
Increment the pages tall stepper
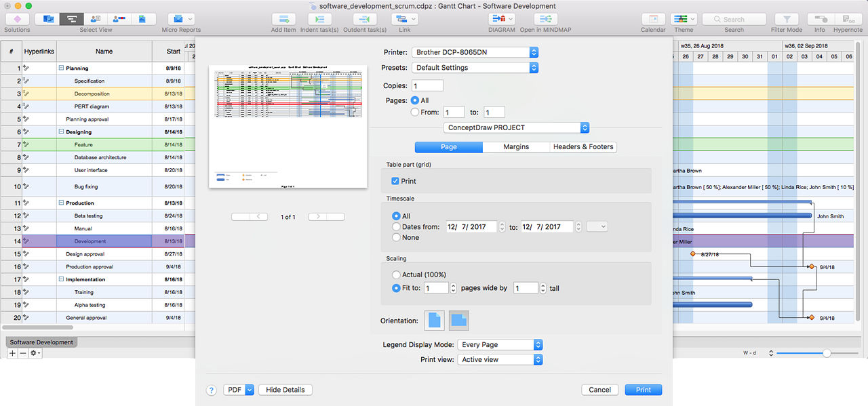tap(543, 285)
